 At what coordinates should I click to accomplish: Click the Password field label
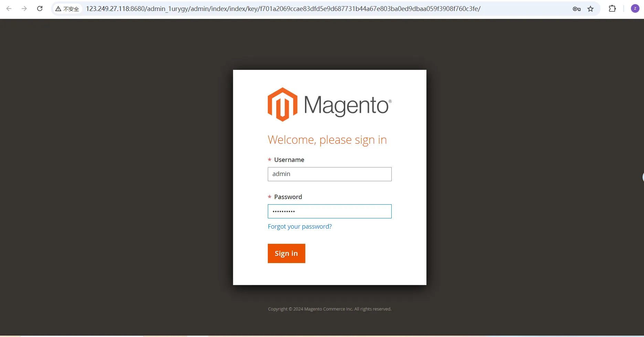[288, 197]
